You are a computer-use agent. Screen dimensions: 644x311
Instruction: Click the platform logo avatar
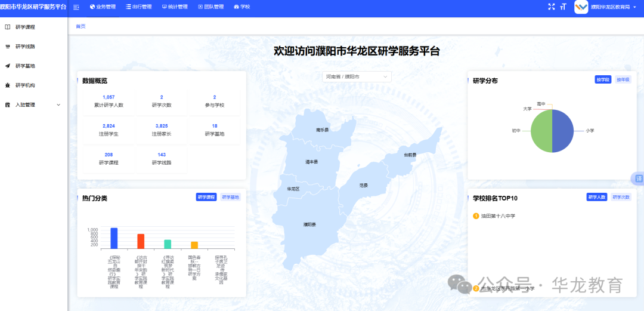click(581, 7)
